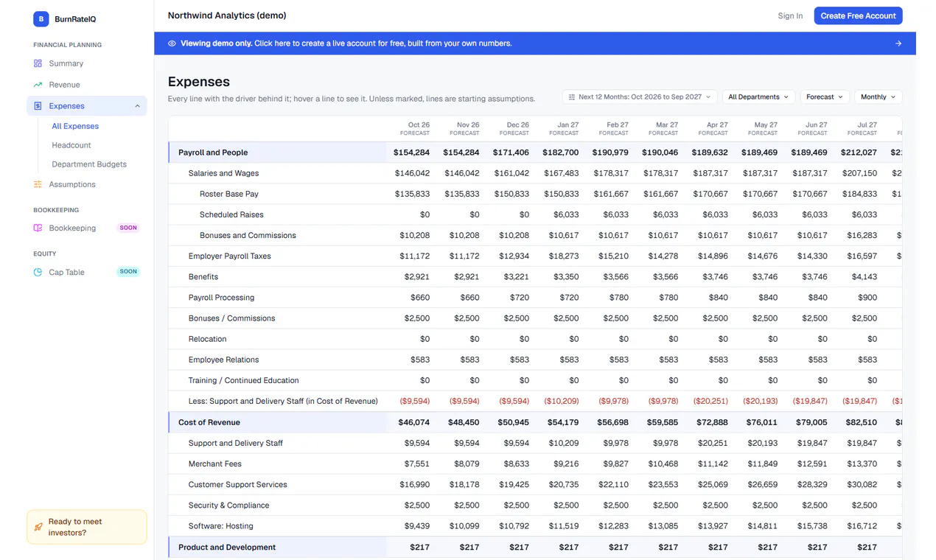Click the Less: Support and Delivery Staff row label
This screenshot has width=936, height=560.
[x=283, y=402]
